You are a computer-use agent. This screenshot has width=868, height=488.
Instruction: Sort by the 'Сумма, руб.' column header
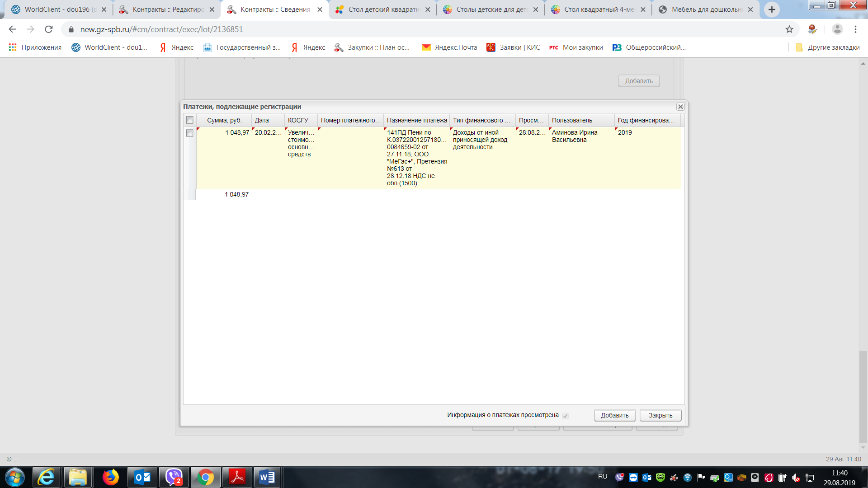point(224,120)
